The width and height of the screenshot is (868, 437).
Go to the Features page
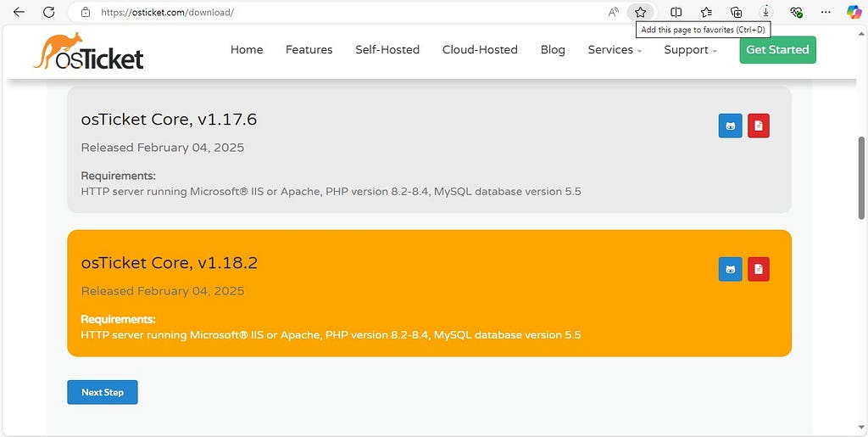point(309,50)
